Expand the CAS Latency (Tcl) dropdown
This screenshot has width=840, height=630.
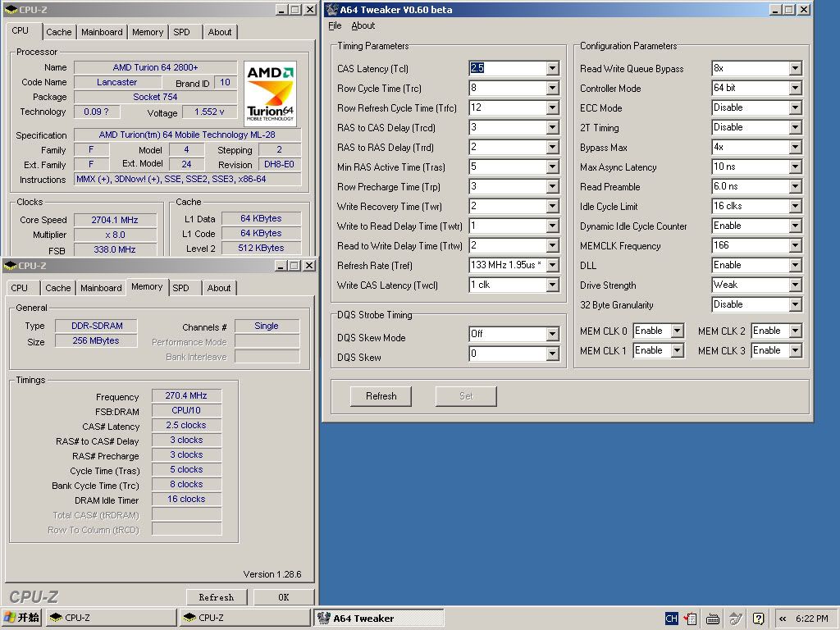tap(552, 68)
